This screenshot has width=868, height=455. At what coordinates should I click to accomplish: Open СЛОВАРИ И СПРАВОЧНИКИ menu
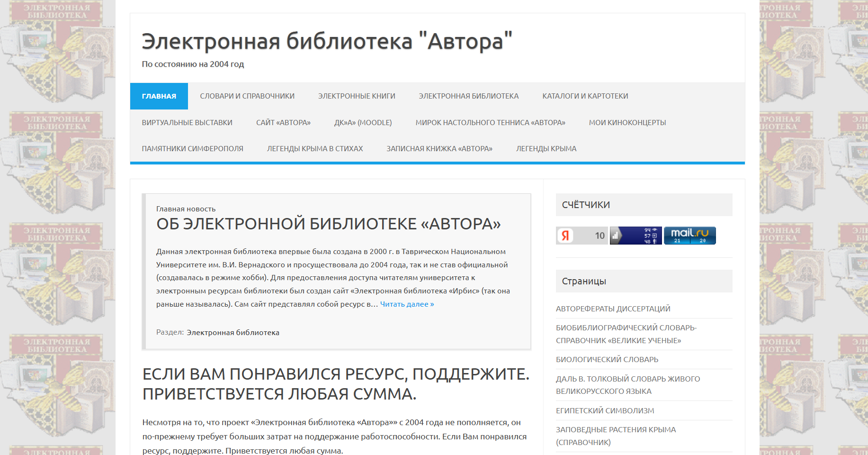(247, 96)
